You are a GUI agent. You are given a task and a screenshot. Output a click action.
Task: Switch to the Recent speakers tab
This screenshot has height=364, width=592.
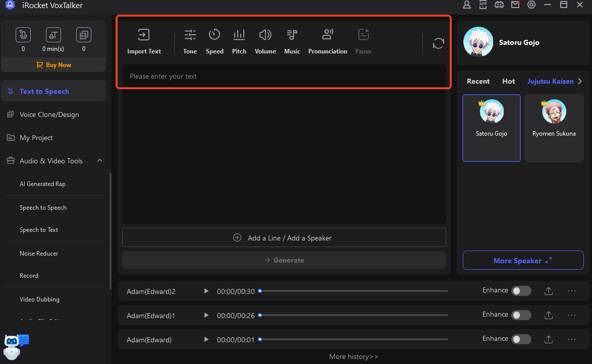click(478, 81)
